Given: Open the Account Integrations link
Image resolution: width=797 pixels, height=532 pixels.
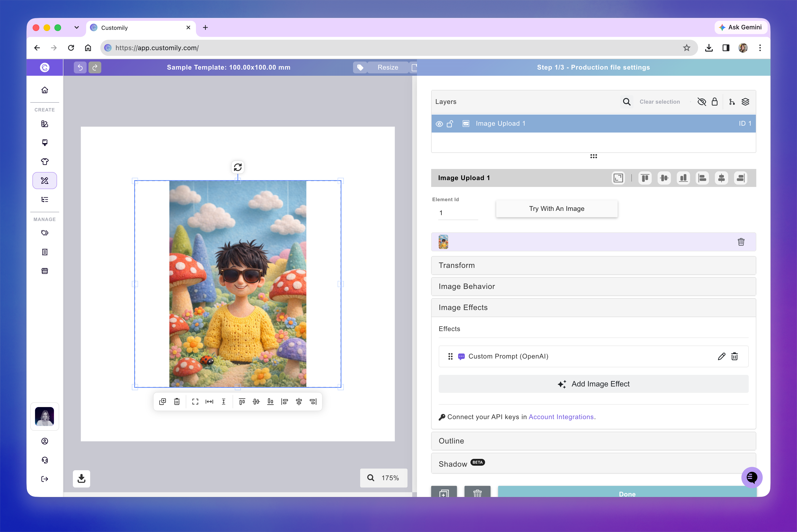Looking at the screenshot, I should [561, 417].
